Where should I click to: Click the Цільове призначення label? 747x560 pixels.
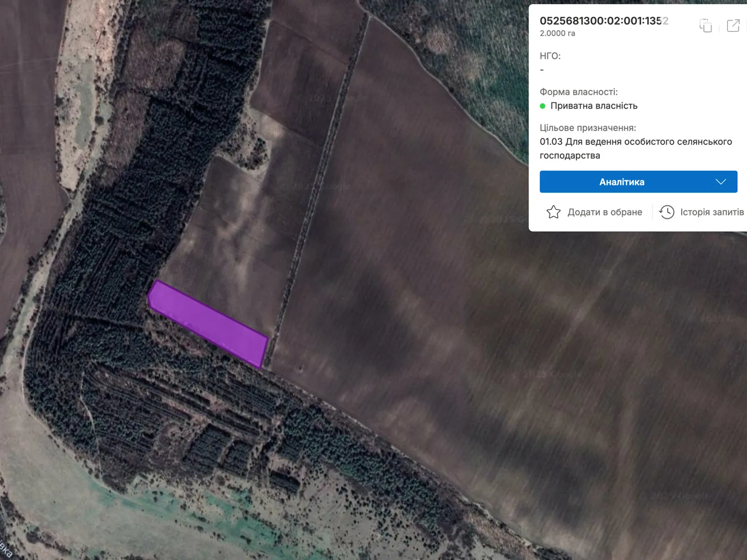click(588, 128)
